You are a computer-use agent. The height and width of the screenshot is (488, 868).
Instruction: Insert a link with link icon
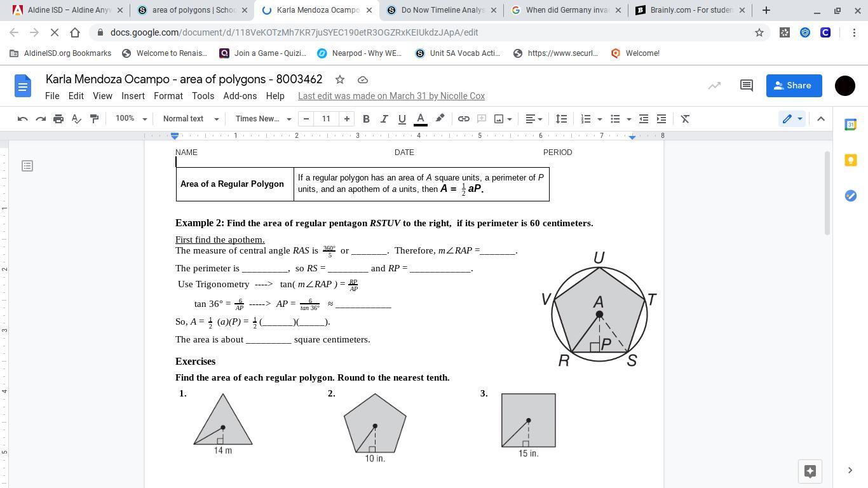pyautogui.click(x=464, y=119)
